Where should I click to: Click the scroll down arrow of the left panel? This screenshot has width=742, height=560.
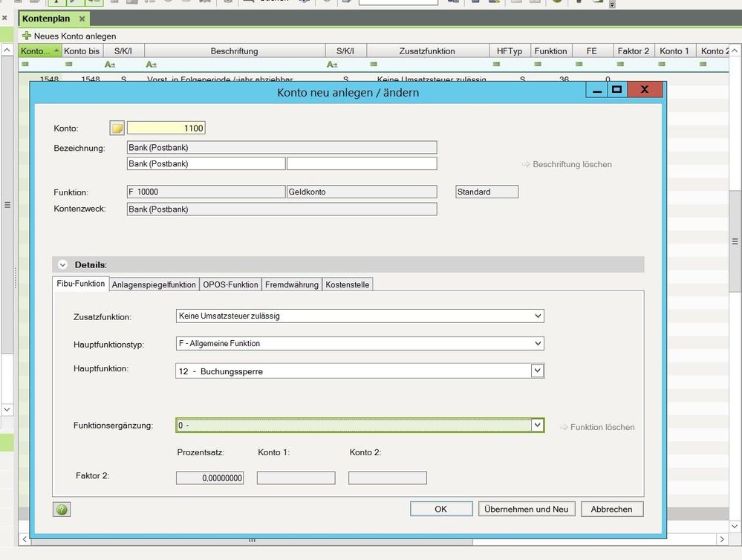[7, 409]
